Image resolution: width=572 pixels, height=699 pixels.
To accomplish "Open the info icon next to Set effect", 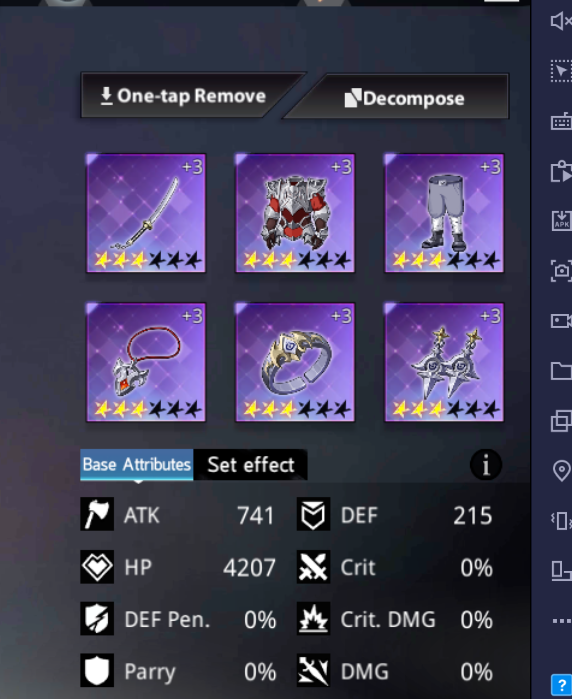I will (x=486, y=465).
